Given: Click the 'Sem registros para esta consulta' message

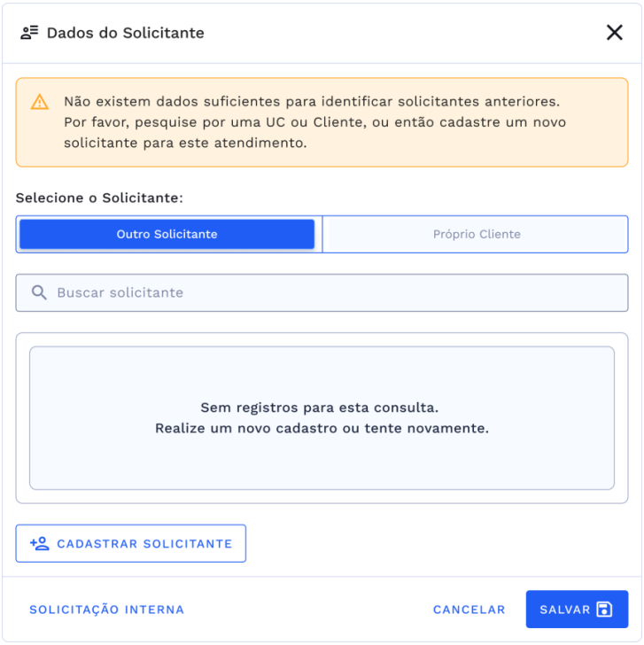Looking at the screenshot, I should (320, 408).
